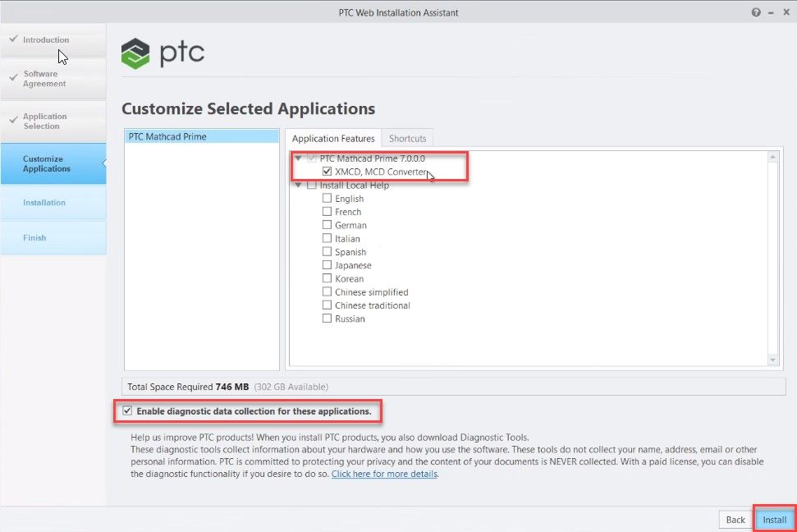Minimize the installation assistant window
This screenshot has height=532, width=797.
[x=771, y=12]
